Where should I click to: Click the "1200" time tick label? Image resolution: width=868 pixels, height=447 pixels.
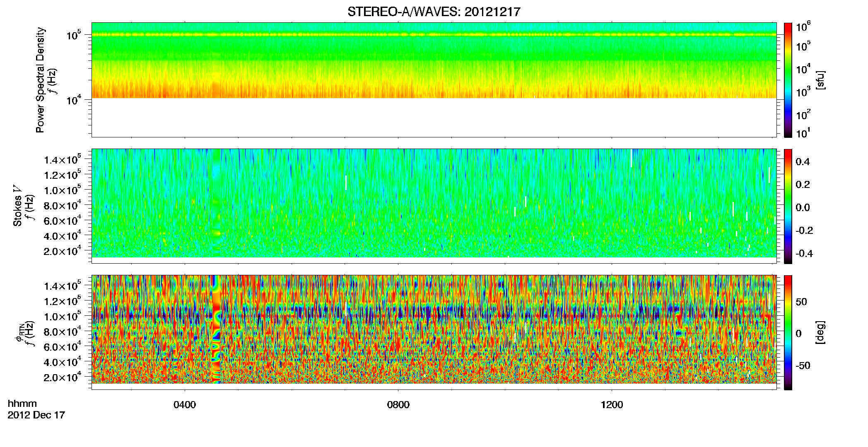612,404
